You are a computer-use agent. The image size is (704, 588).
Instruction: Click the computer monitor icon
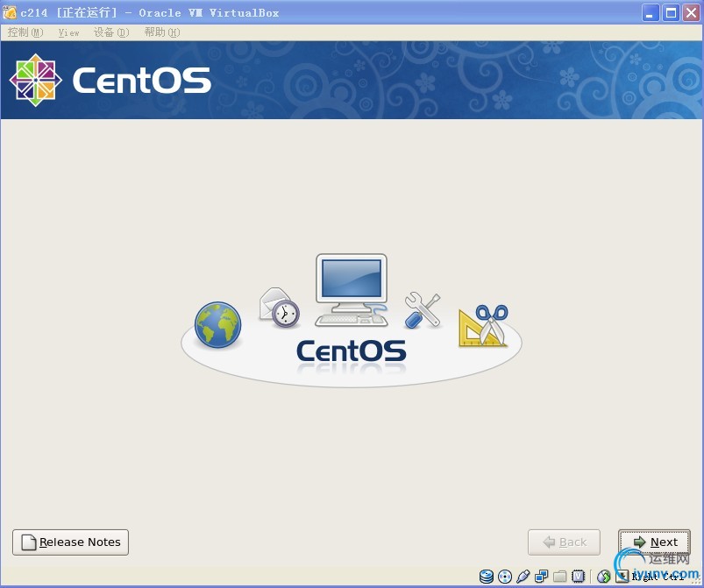352,290
